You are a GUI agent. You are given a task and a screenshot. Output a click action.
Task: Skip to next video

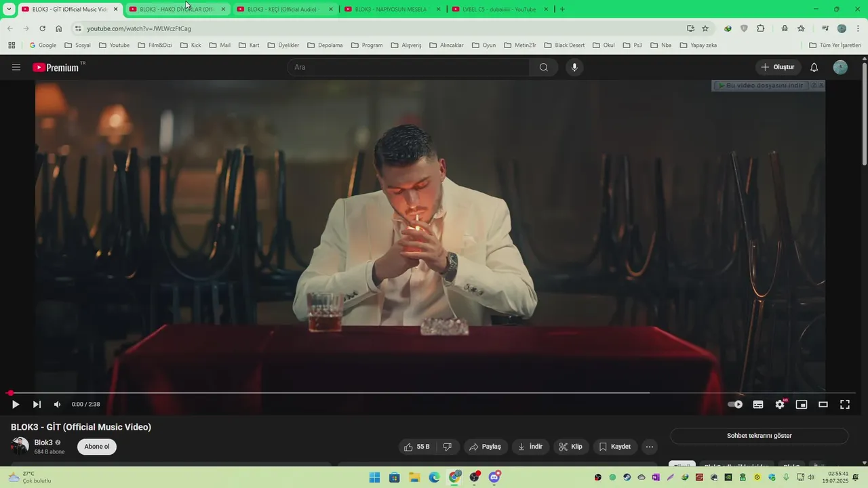(x=37, y=405)
